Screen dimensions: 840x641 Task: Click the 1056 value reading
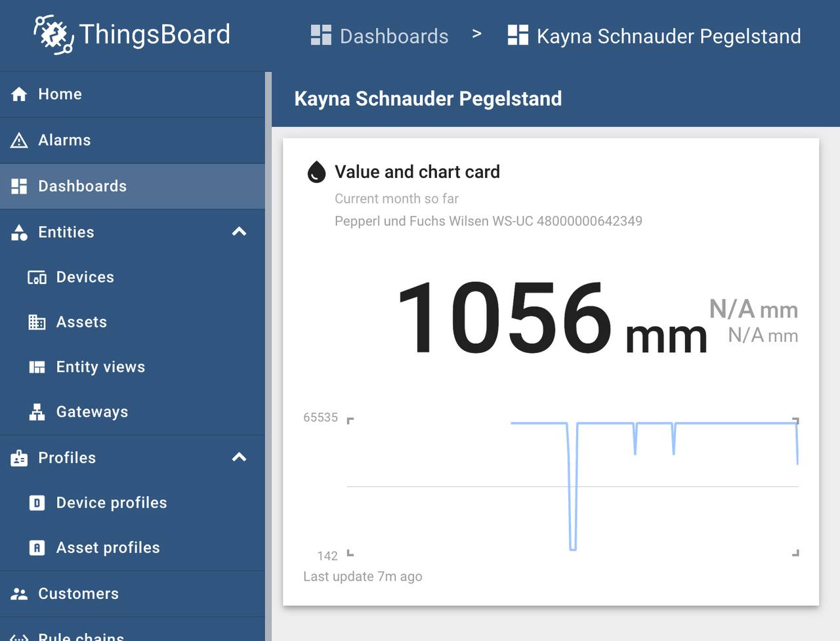point(504,318)
